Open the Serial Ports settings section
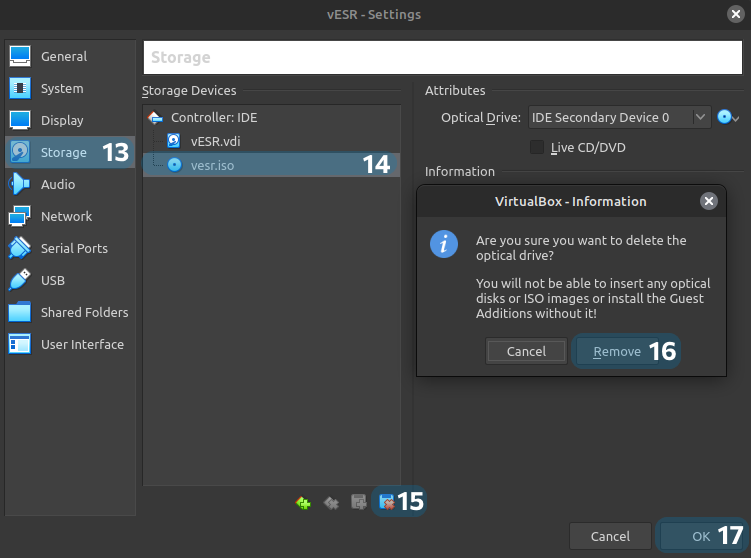Viewport: 751px width, 558px height. click(x=74, y=248)
